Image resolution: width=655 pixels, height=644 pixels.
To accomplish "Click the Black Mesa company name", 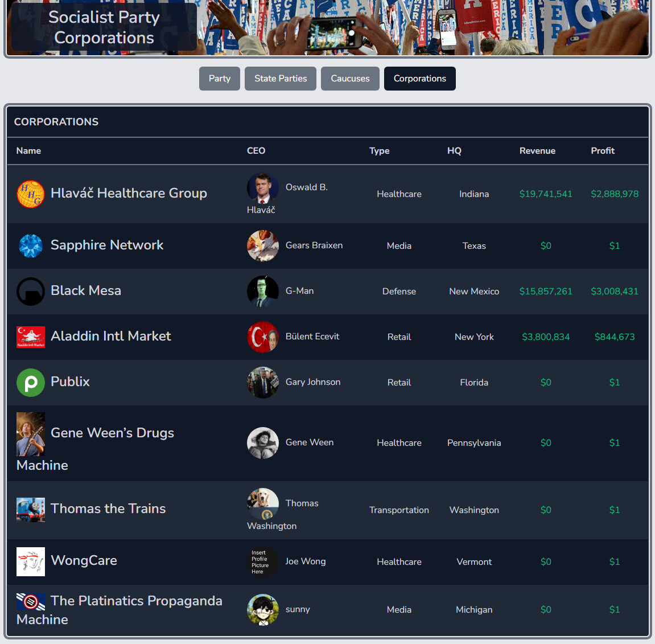I will [x=85, y=290].
